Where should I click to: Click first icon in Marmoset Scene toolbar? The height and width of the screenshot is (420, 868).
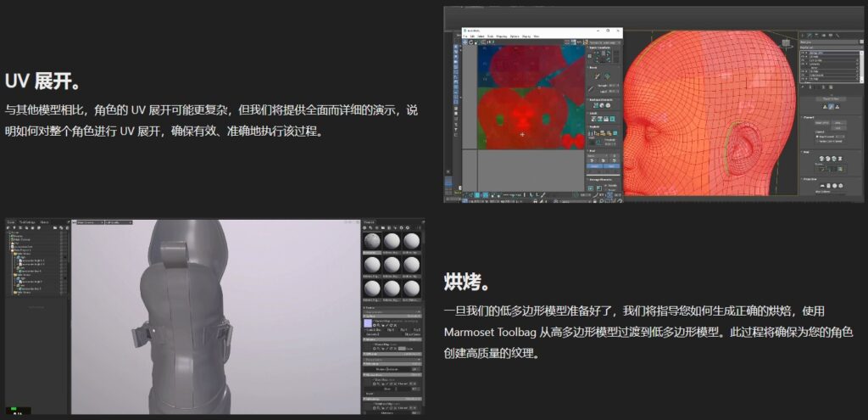8,227
